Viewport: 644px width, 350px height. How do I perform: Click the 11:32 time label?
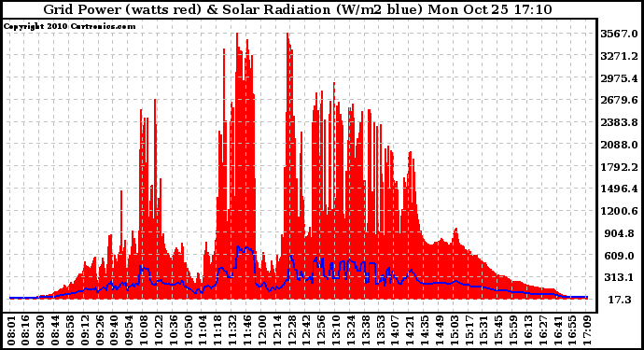coord(231,329)
